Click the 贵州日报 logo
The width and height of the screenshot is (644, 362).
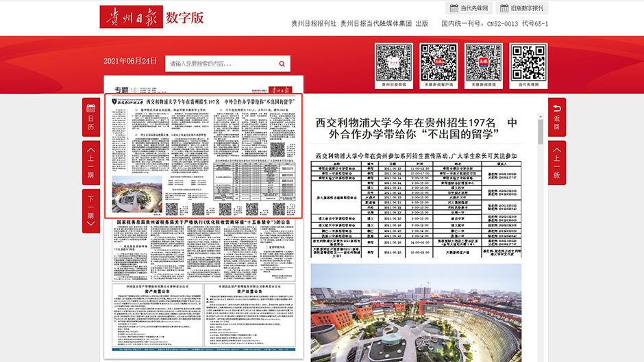132,17
